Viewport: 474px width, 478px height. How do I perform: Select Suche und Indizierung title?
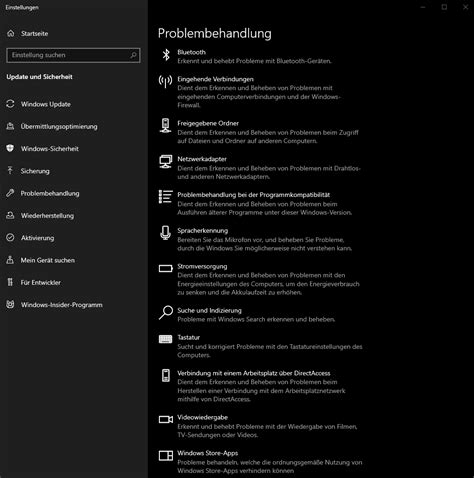pos(209,310)
